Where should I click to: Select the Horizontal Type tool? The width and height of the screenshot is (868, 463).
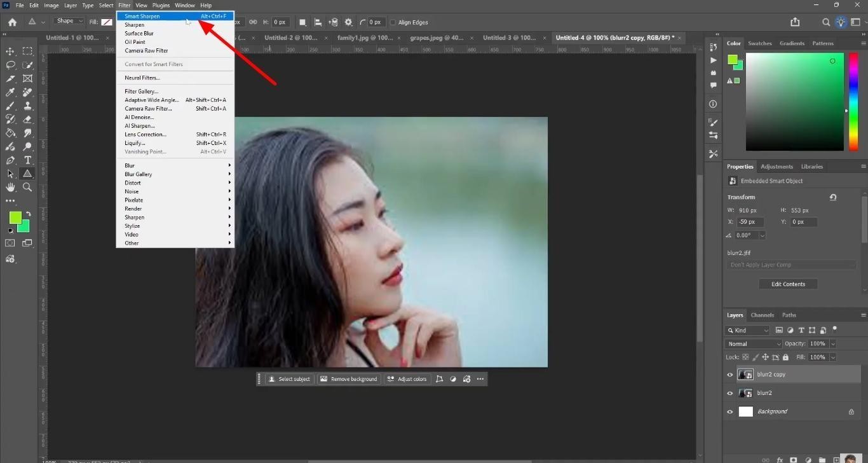pyautogui.click(x=27, y=160)
